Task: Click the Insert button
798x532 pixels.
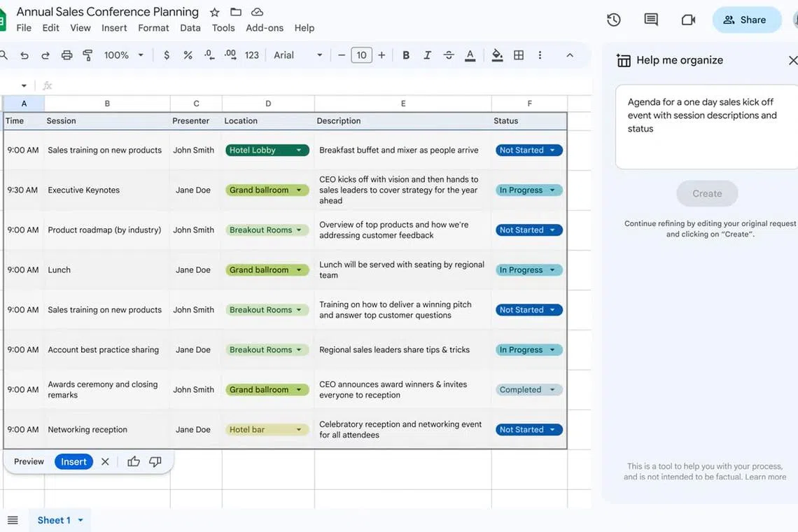Action: (73, 461)
